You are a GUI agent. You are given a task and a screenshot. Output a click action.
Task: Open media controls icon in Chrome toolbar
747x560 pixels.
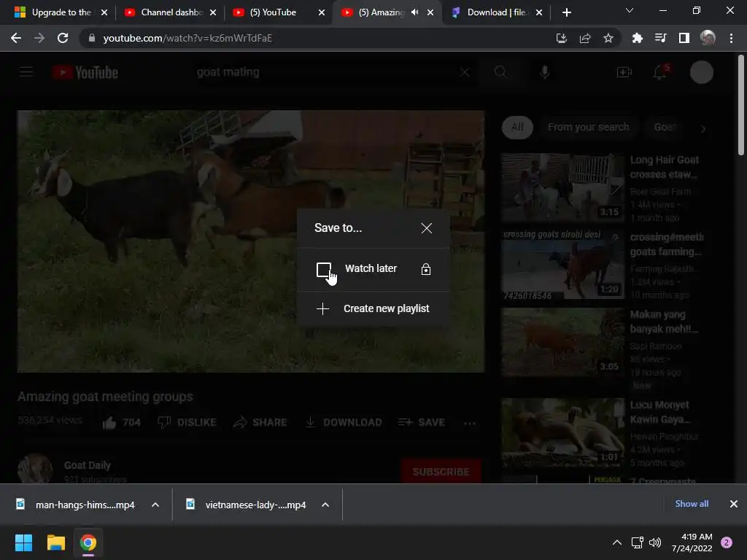click(x=660, y=38)
